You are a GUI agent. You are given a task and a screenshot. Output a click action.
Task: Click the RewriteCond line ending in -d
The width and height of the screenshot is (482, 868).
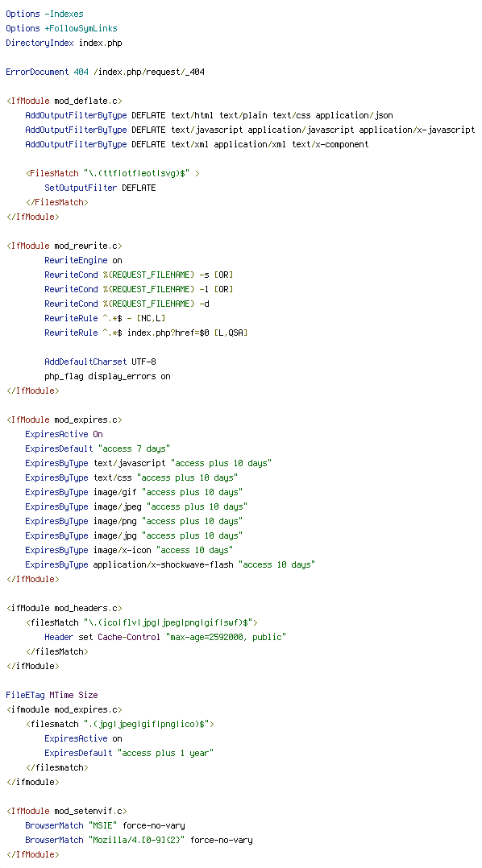pyautogui.click(x=127, y=304)
